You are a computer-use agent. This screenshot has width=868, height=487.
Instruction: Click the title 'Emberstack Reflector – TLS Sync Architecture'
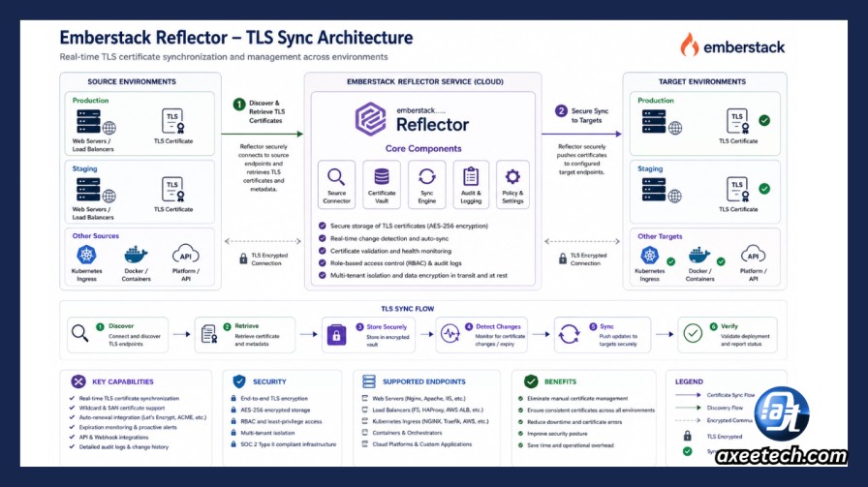[x=236, y=38]
